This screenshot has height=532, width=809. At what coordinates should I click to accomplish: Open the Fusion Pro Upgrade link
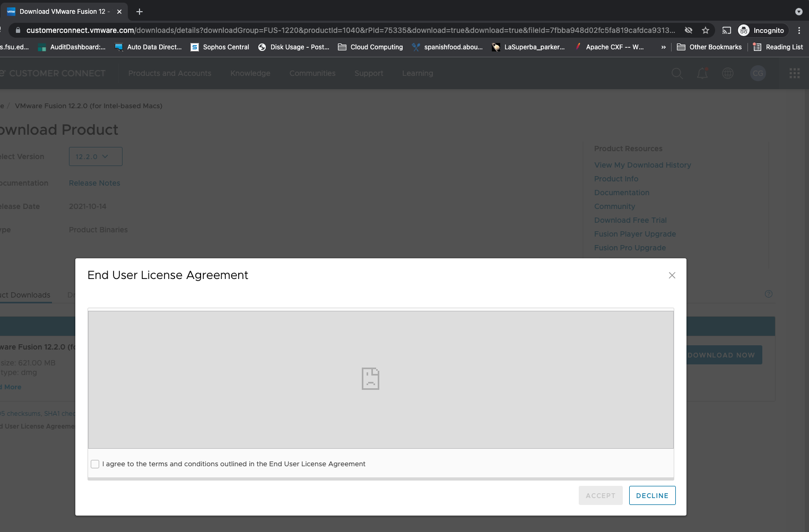pyautogui.click(x=630, y=248)
